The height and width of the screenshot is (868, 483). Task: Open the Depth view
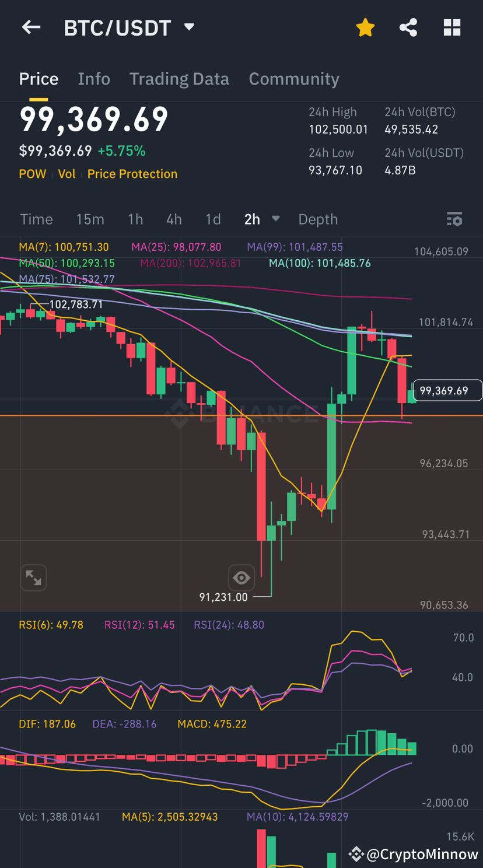point(318,219)
